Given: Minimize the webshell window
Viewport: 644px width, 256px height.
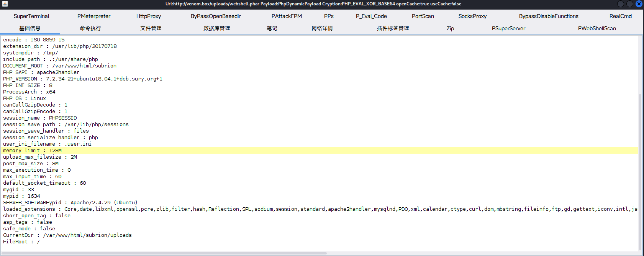Looking at the screenshot, I should click(621, 4).
